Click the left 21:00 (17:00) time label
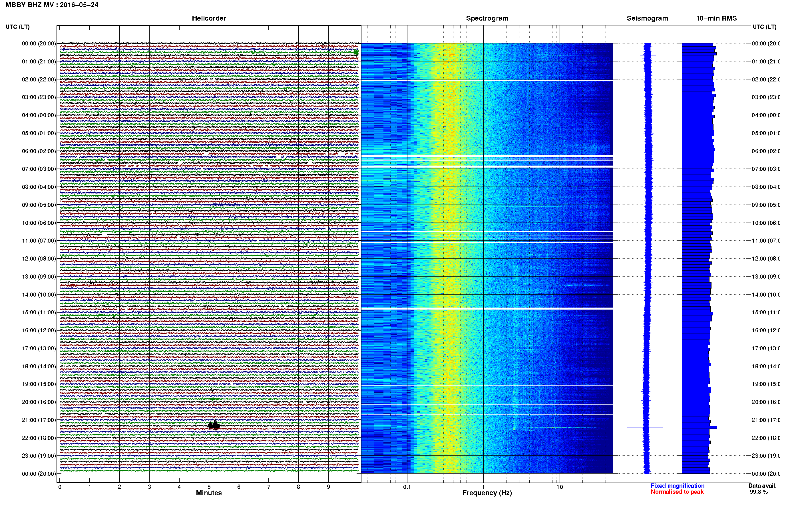Viewport: 812px width, 508px height. [x=39, y=420]
